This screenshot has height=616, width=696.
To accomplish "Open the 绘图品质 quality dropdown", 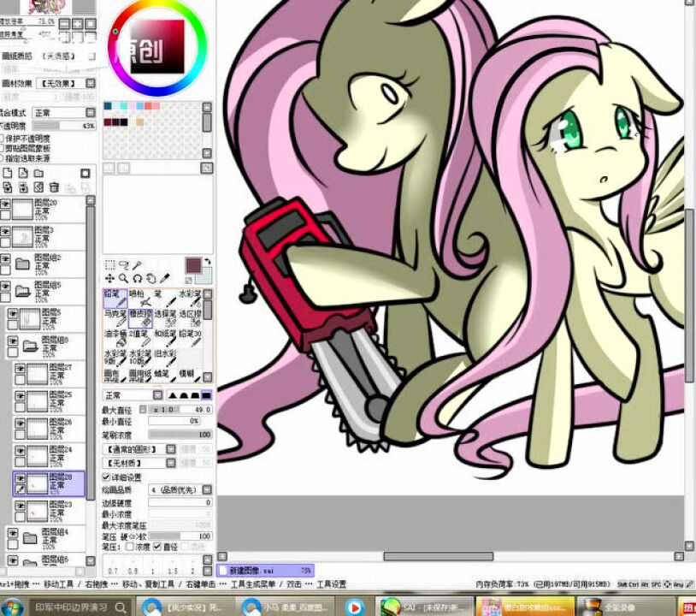I will [x=180, y=490].
